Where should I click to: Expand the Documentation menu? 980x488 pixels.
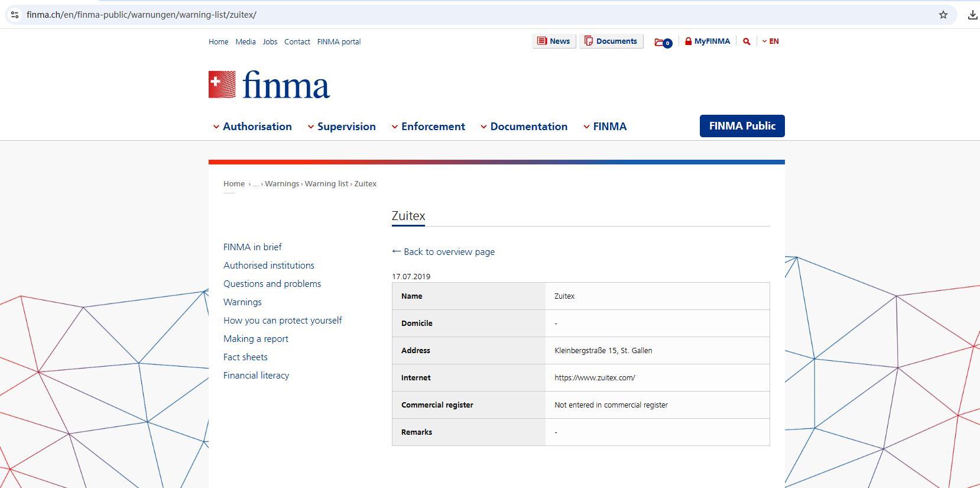tap(524, 127)
